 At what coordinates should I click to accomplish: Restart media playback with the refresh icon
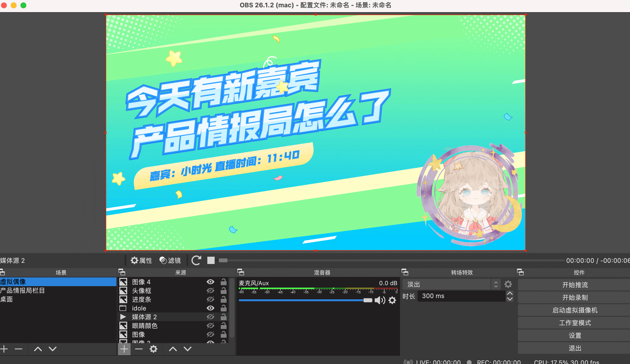tap(197, 260)
